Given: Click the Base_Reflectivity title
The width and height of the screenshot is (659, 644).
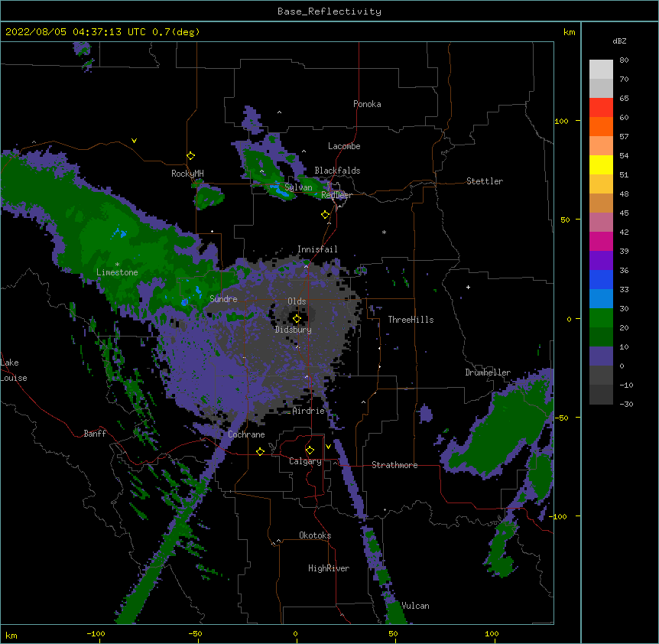Looking at the screenshot, I should pyautogui.click(x=329, y=11).
